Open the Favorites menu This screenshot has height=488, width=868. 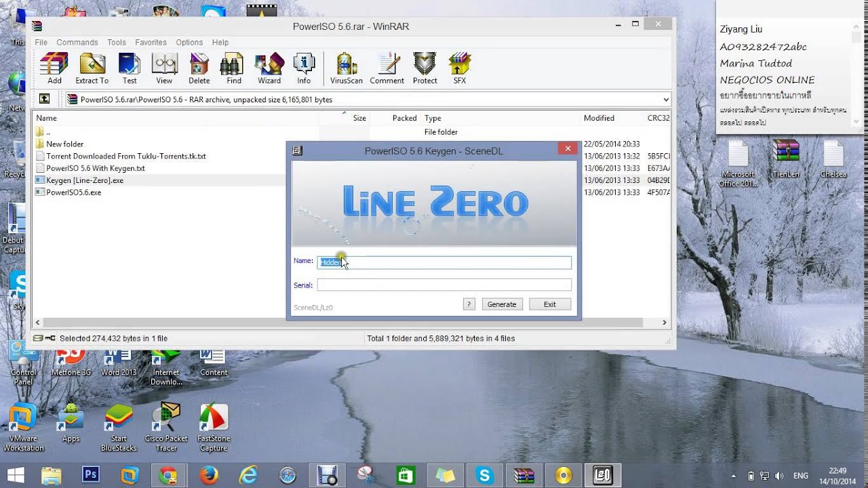151,42
